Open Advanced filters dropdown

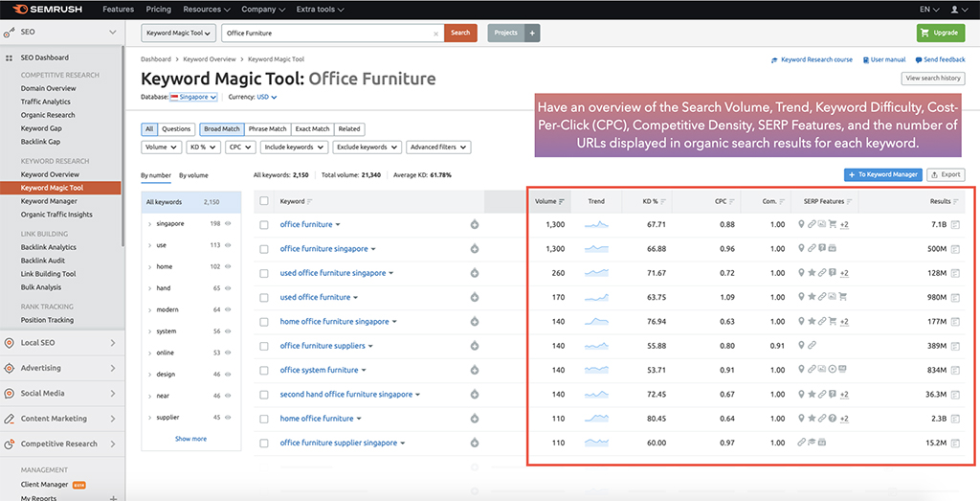coord(438,147)
